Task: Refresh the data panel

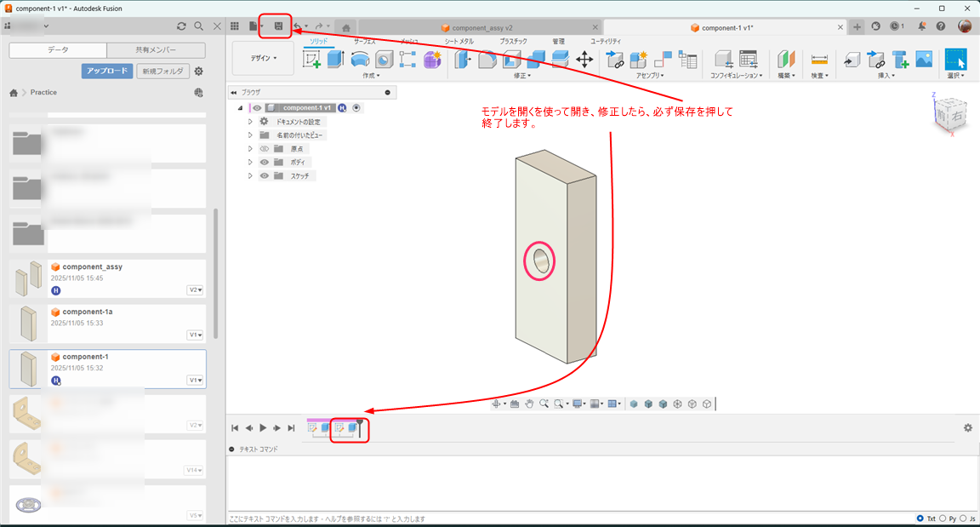Action: 181,26
